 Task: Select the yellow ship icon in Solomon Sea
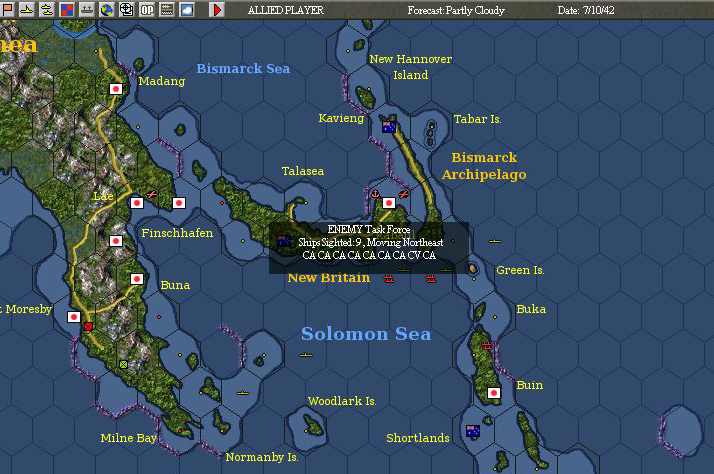[x=306, y=355]
